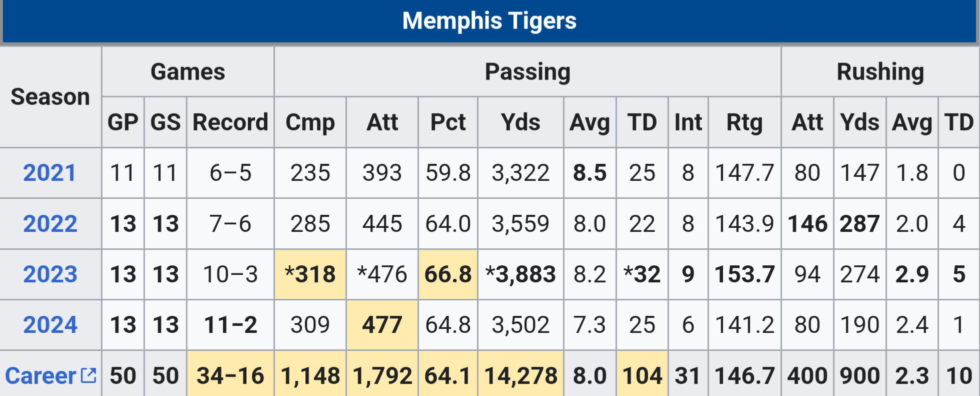The width and height of the screenshot is (980, 396).
Task: Click the Rushing column group header
Action: (880, 72)
